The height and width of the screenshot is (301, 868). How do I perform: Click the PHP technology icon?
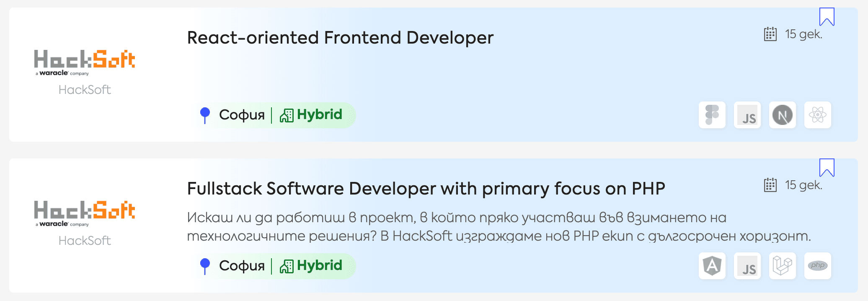817,266
